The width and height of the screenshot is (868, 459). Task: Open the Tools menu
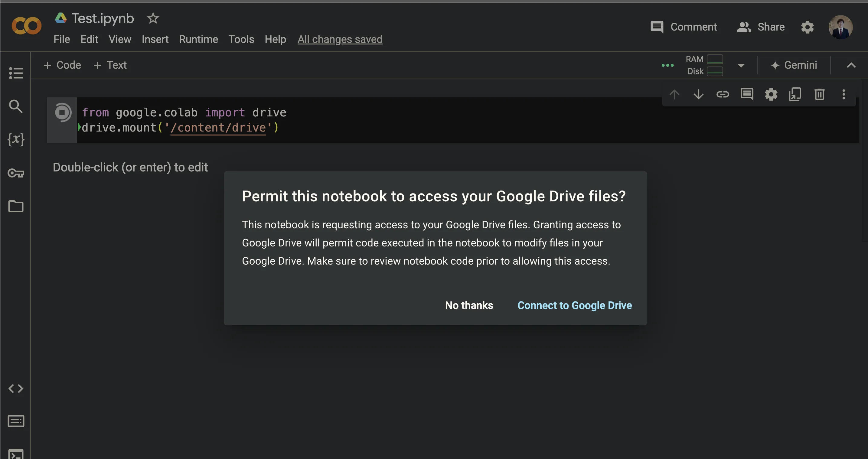pos(241,39)
